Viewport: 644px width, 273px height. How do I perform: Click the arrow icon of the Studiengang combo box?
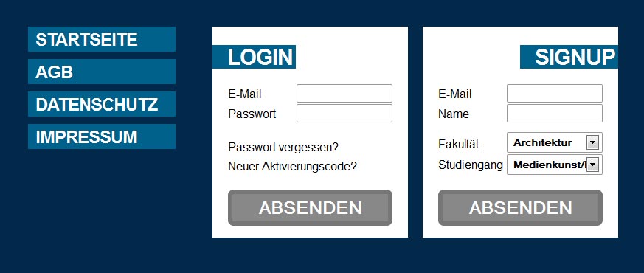point(592,165)
